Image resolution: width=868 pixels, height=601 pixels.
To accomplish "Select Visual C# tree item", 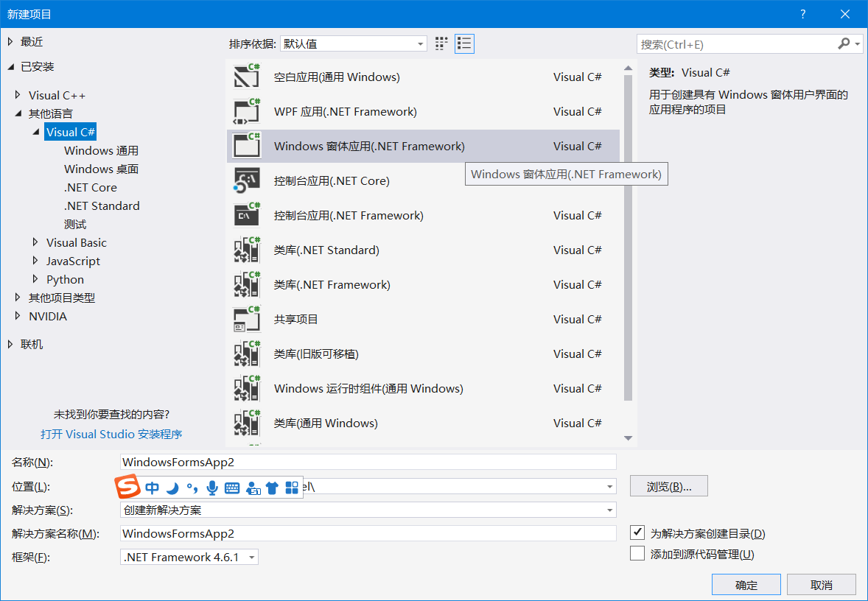I will tap(71, 133).
